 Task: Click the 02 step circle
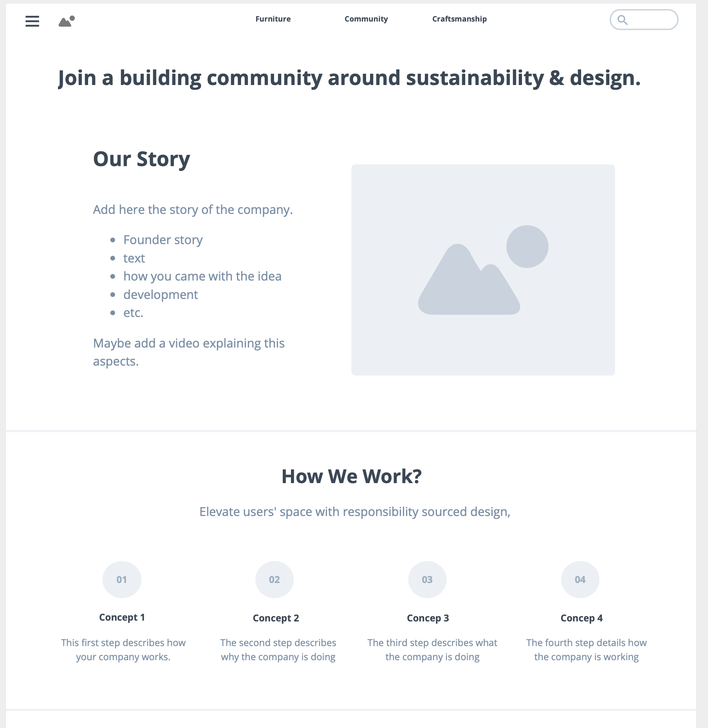(x=275, y=580)
